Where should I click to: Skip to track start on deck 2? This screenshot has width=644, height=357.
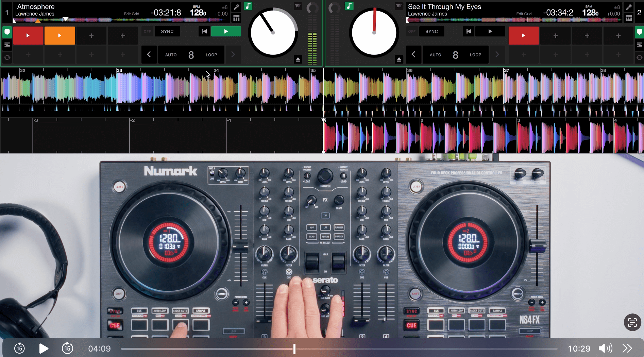coord(469,31)
